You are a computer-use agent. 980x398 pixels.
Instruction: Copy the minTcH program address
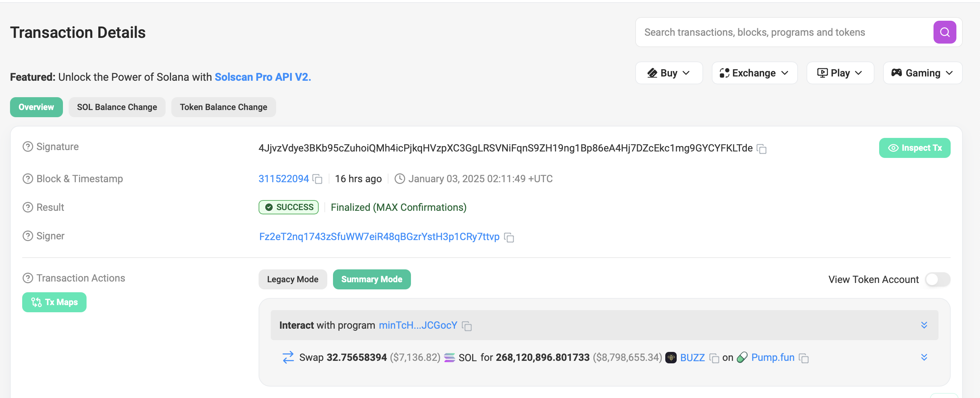coord(466,326)
